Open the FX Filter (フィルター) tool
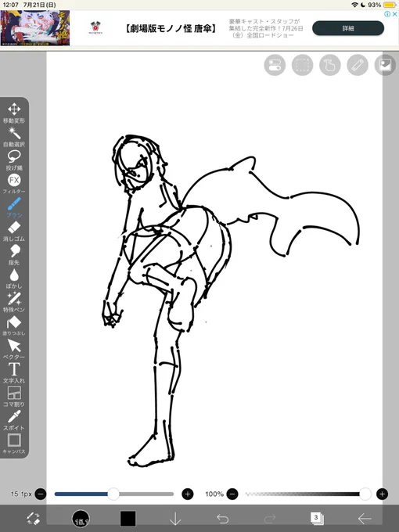Viewport: 399px width, 532px height. (14, 184)
